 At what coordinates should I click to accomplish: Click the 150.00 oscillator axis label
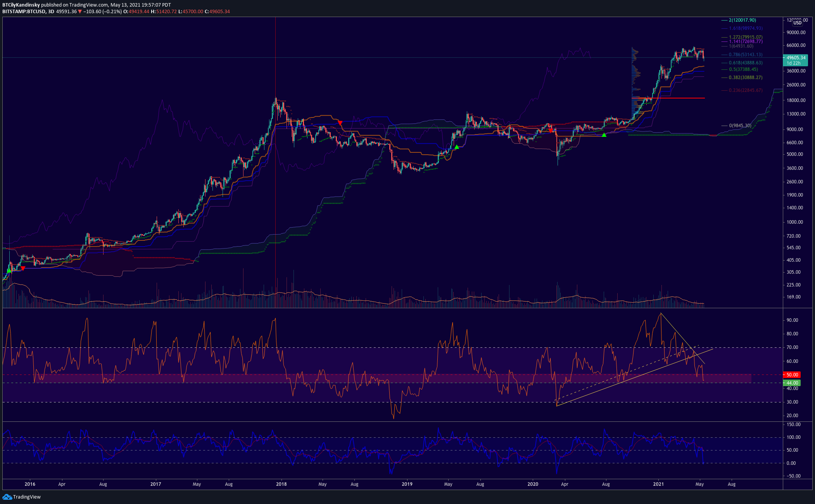pos(794,425)
